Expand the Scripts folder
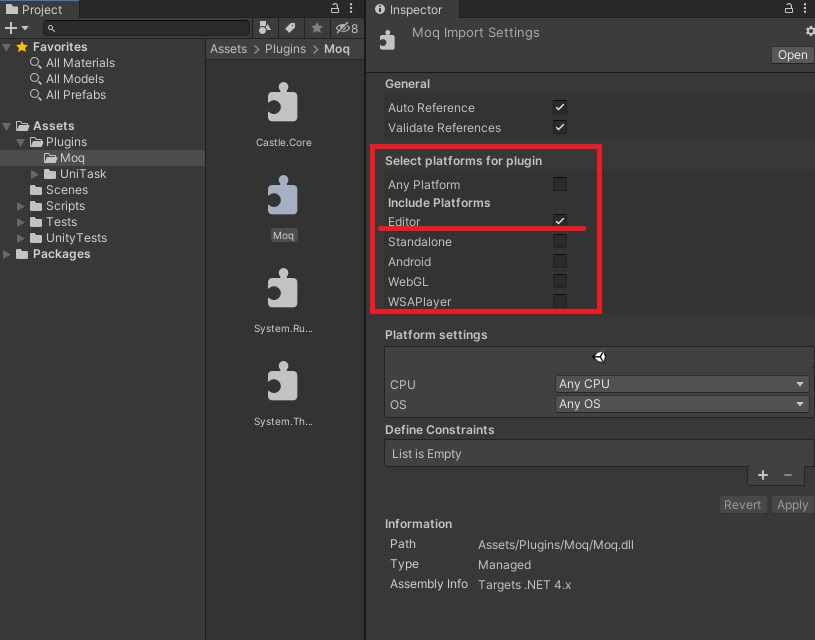 (20, 206)
